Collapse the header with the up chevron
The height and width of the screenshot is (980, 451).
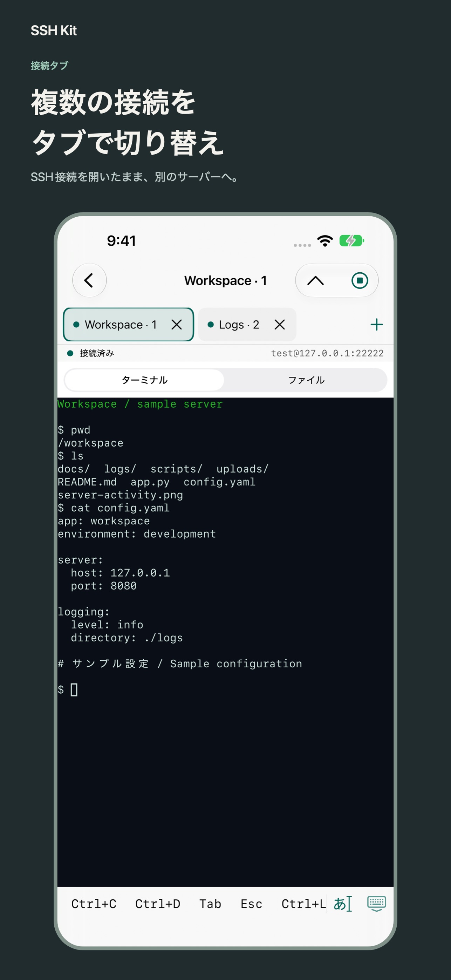[315, 280]
